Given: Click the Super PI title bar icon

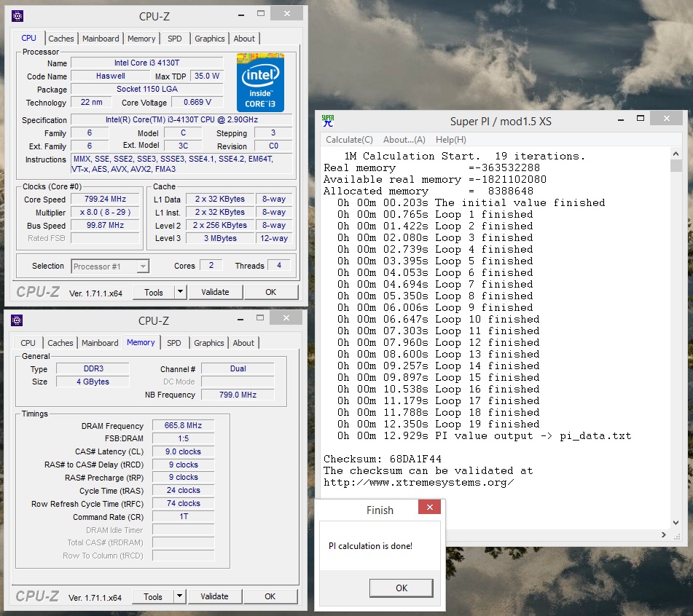Looking at the screenshot, I should [328, 121].
